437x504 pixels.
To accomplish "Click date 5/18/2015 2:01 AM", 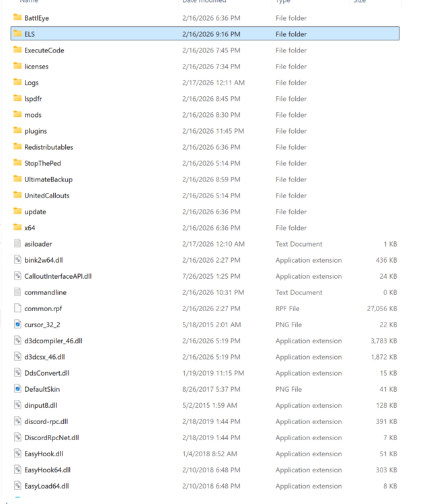I will [212, 325].
